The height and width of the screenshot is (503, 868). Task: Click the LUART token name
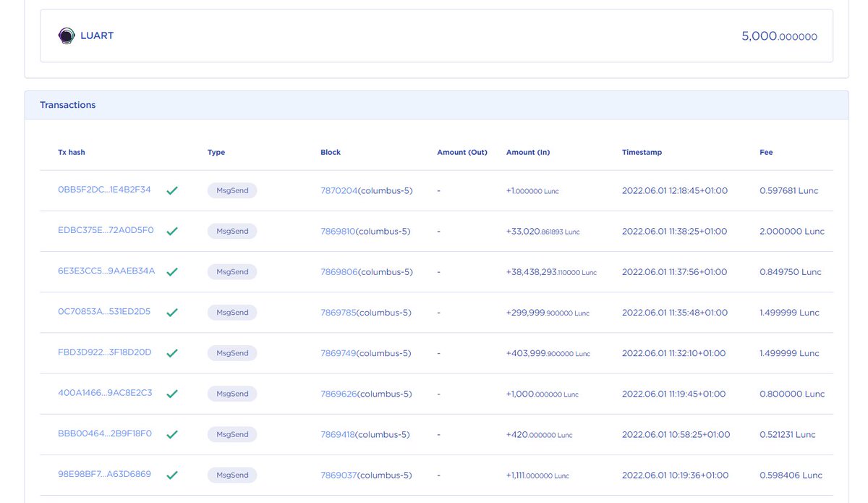(97, 35)
